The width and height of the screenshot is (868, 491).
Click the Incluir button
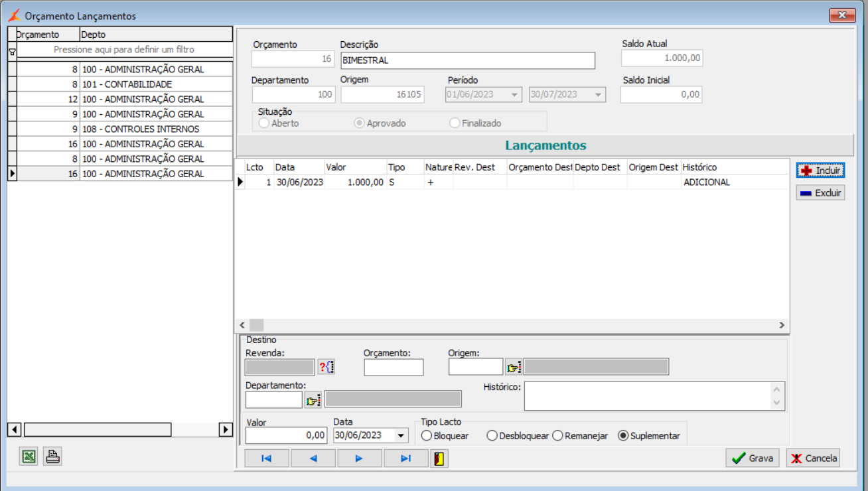(x=820, y=171)
